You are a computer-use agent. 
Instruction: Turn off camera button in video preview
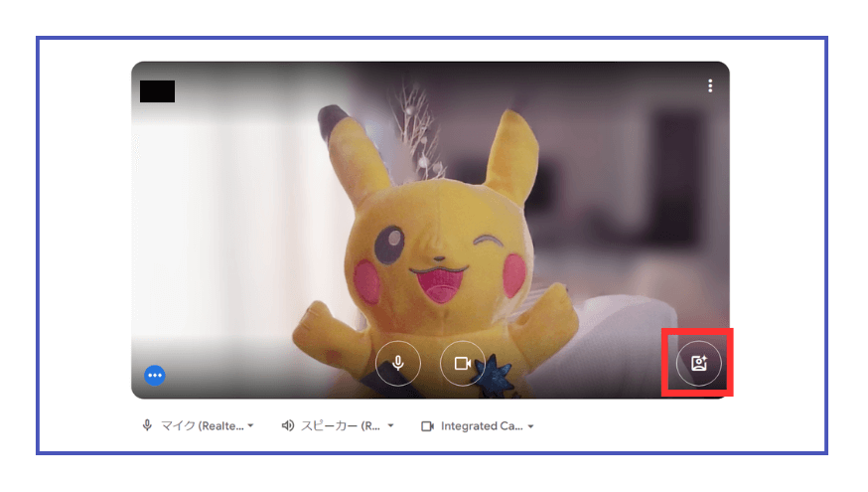tap(462, 364)
